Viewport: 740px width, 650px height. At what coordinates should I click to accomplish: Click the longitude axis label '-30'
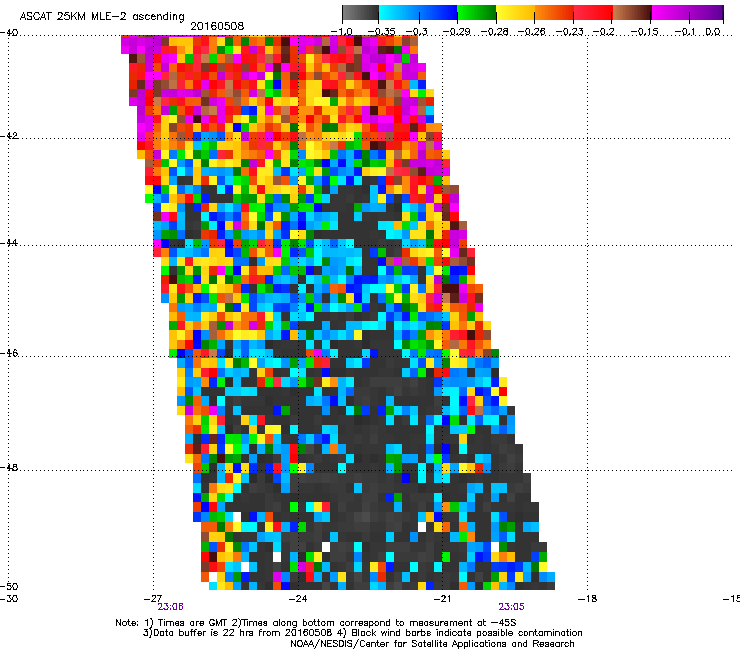click(x=9, y=599)
